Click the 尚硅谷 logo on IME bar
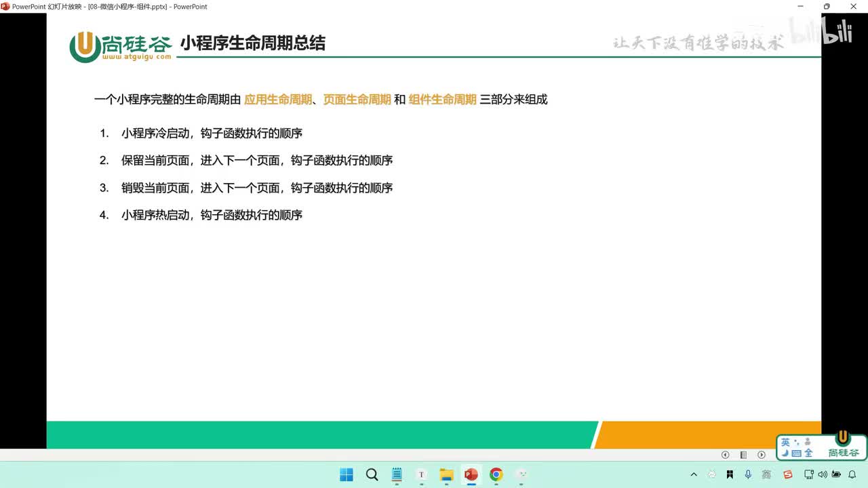The height and width of the screenshot is (488, 868). click(843, 445)
